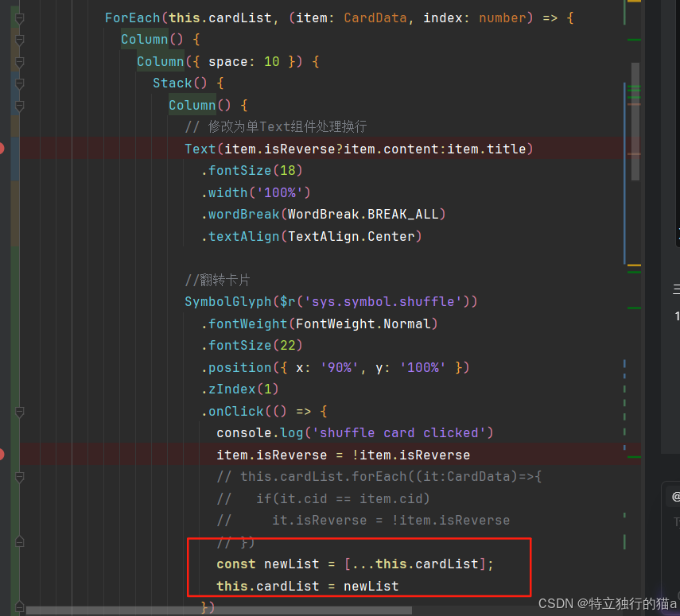The image size is (680, 616).
Task: Click 'console' in the console.log line
Action: (x=244, y=433)
